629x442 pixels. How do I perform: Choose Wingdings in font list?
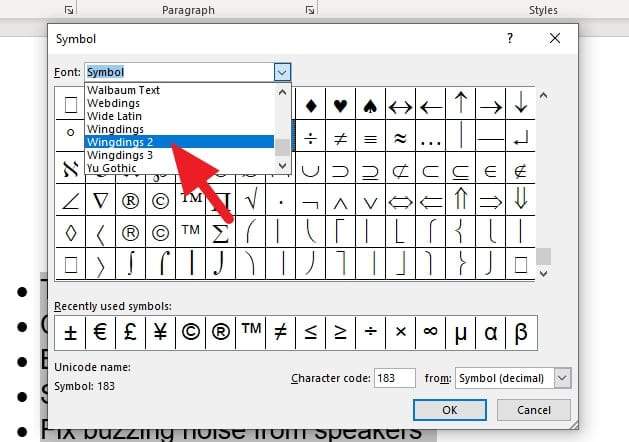click(180, 129)
